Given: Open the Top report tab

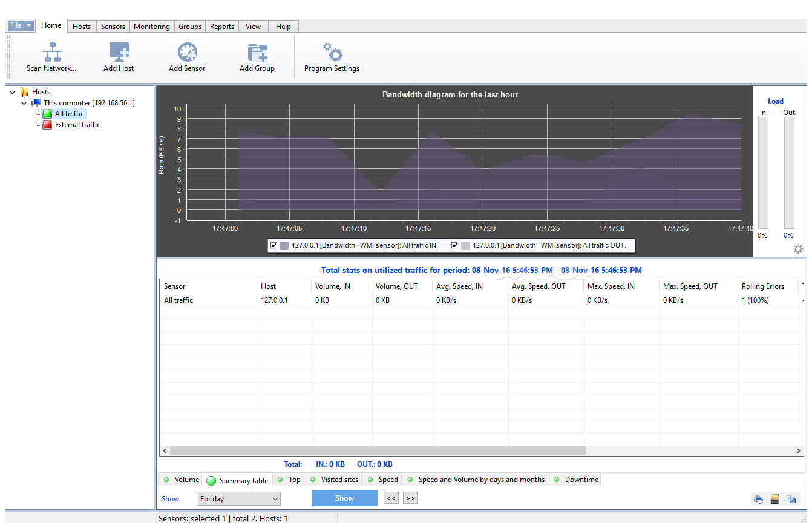Looking at the screenshot, I should (x=289, y=480).
